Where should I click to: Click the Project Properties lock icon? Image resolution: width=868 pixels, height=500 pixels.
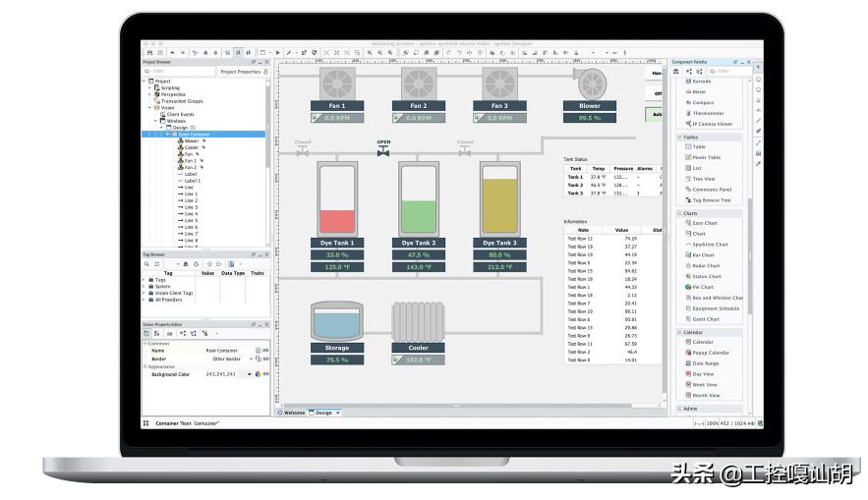tap(265, 72)
